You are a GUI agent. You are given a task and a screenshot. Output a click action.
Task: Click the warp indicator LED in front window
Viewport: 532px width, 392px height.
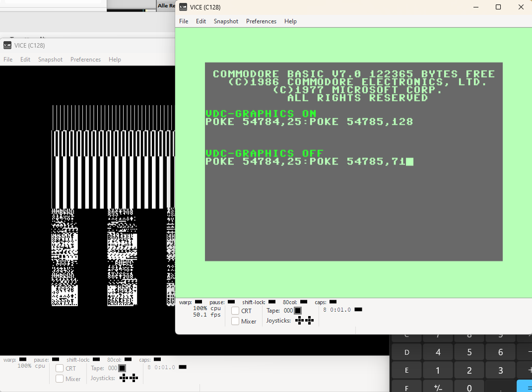199,302
